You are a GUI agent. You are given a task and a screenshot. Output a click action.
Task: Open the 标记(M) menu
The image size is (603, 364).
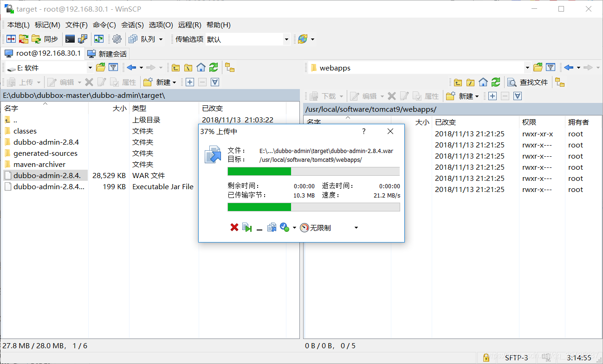(47, 25)
